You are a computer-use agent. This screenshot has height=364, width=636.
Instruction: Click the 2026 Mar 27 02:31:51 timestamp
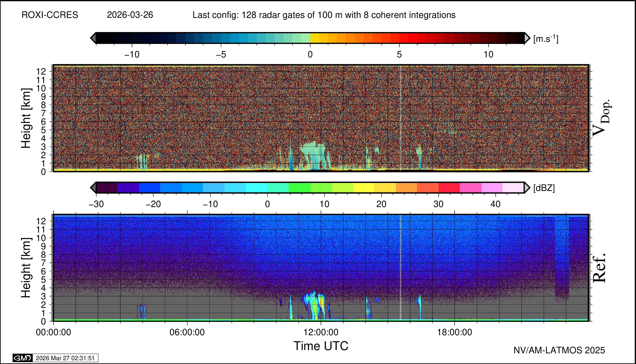coord(65,358)
